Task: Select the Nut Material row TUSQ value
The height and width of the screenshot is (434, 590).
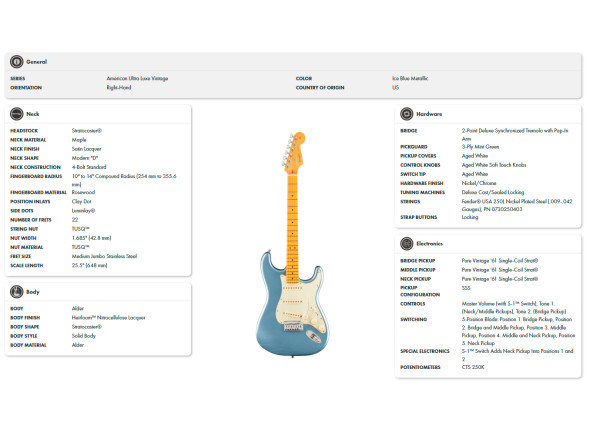Action: pos(81,247)
